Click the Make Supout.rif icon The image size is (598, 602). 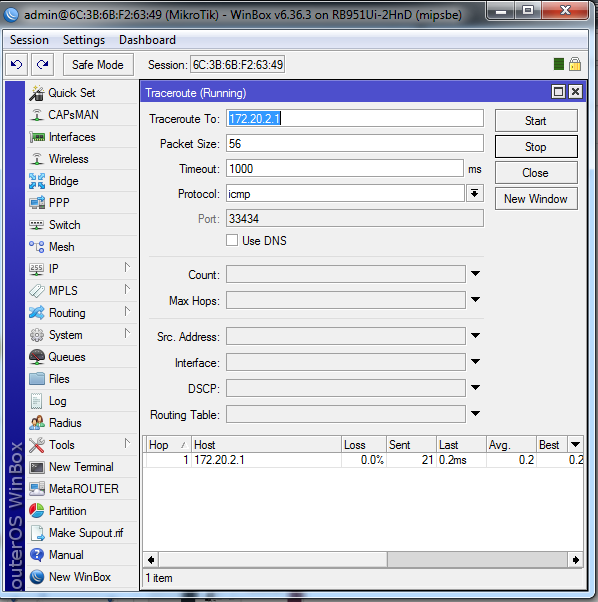click(37, 533)
